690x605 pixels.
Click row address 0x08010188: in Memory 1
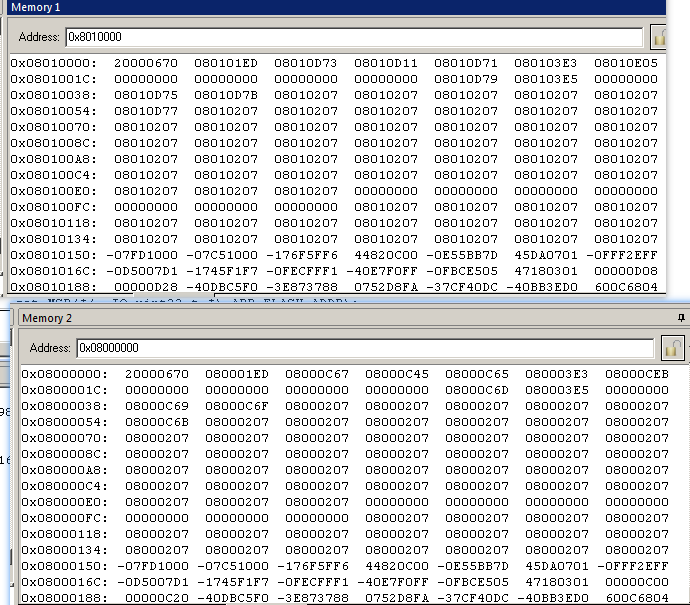tap(53, 287)
